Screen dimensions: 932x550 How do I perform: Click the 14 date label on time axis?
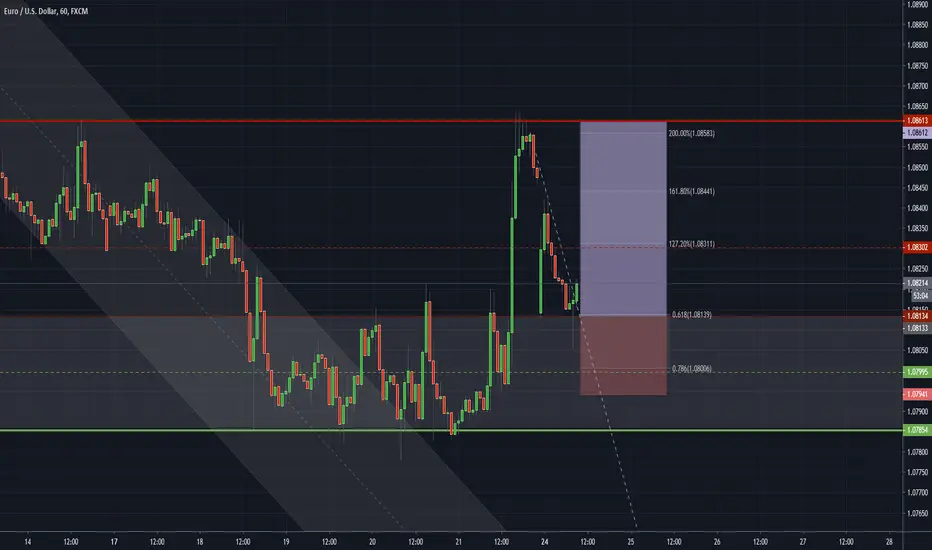tap(27, 542)
